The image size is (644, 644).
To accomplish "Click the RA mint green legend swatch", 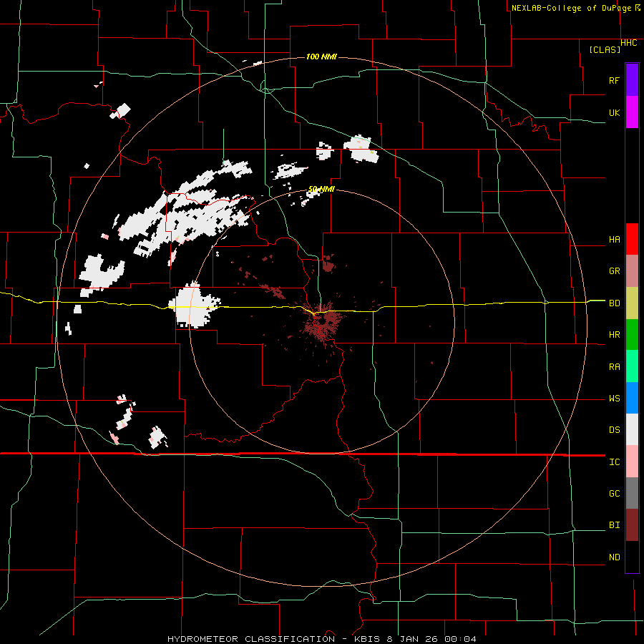I will pos(632,366).
